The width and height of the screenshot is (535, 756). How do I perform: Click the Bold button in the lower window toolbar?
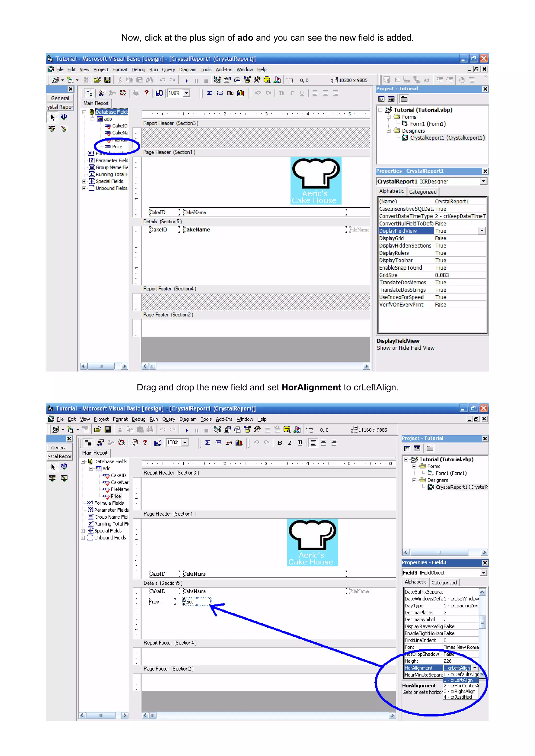(x=280, y=443)
